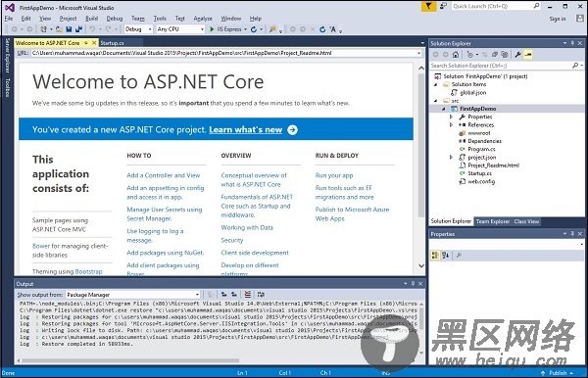
Task: Click the Learn what's new link
Action: (x=246, y=129)
